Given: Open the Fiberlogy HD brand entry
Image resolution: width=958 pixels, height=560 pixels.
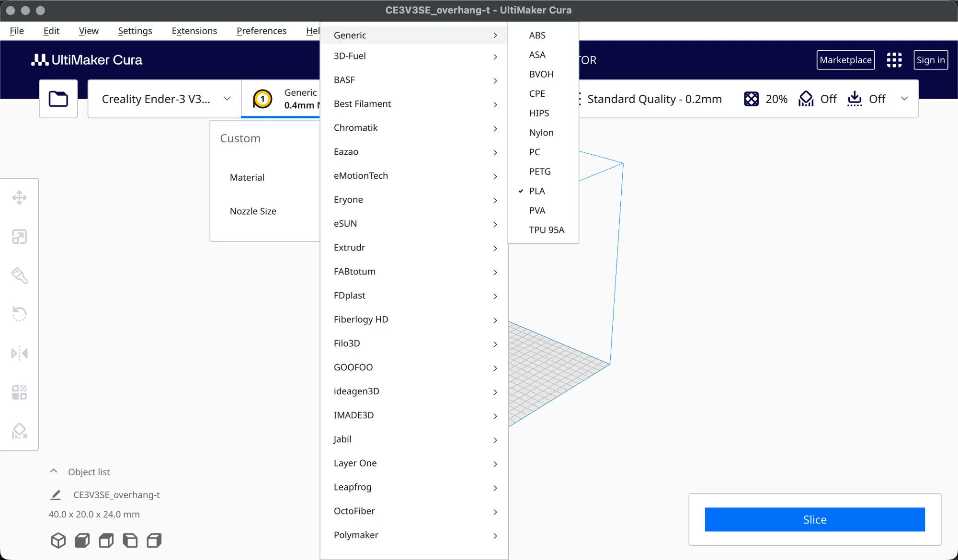Looking at the screenshot, I should point(414,320).
